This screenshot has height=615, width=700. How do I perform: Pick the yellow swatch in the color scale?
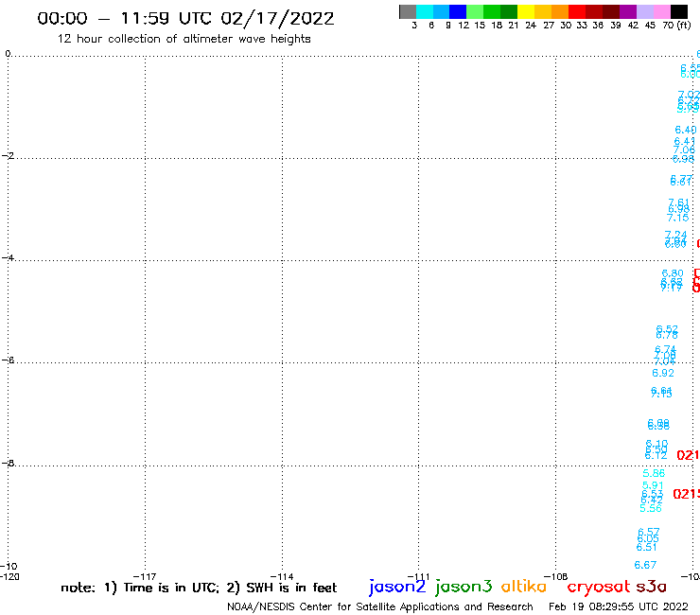tap(526, 11)
